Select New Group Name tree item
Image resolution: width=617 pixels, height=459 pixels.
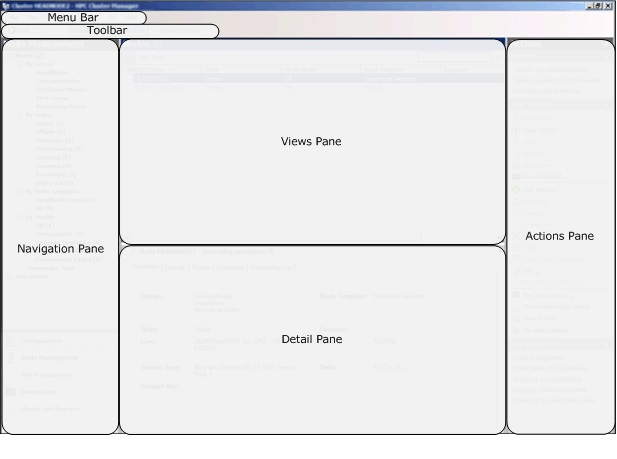coord(60,106)
